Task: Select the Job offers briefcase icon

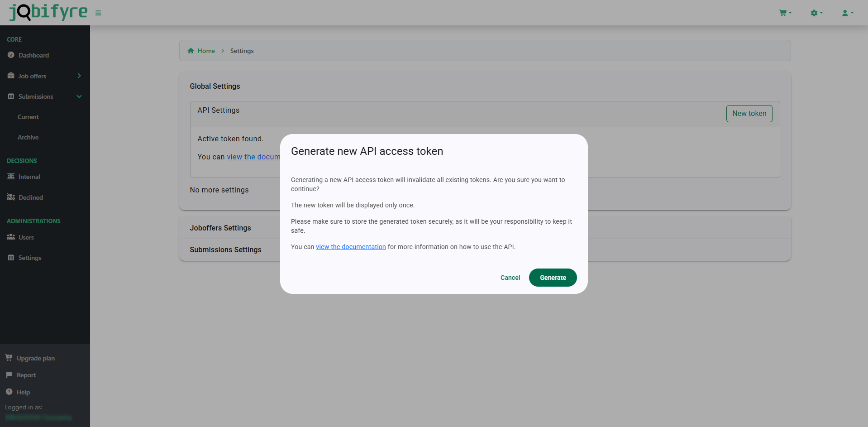Action: click(11, 76)
